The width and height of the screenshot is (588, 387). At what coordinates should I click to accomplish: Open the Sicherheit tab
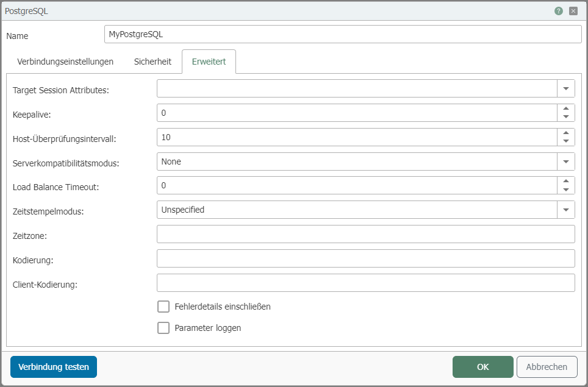pos(153,62)
